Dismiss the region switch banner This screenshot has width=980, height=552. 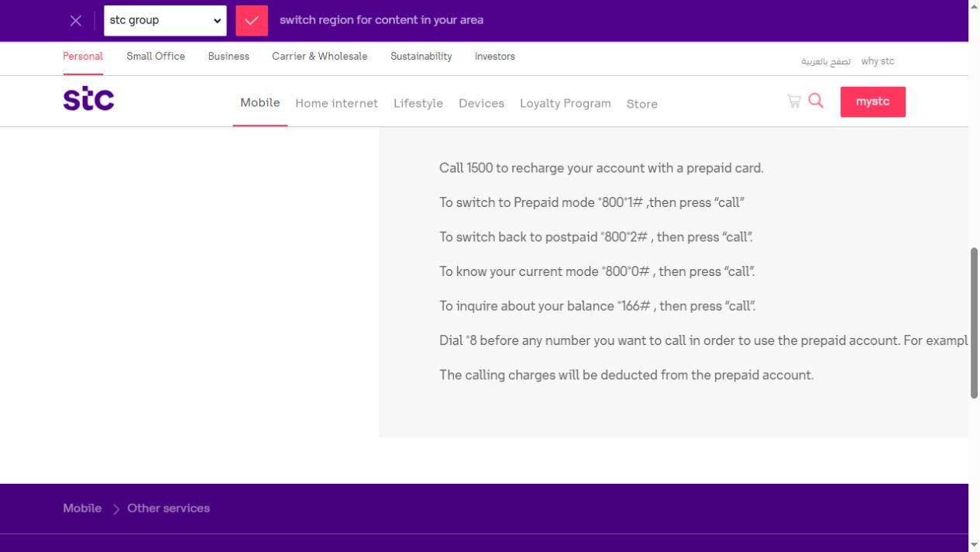pos(75,21)
